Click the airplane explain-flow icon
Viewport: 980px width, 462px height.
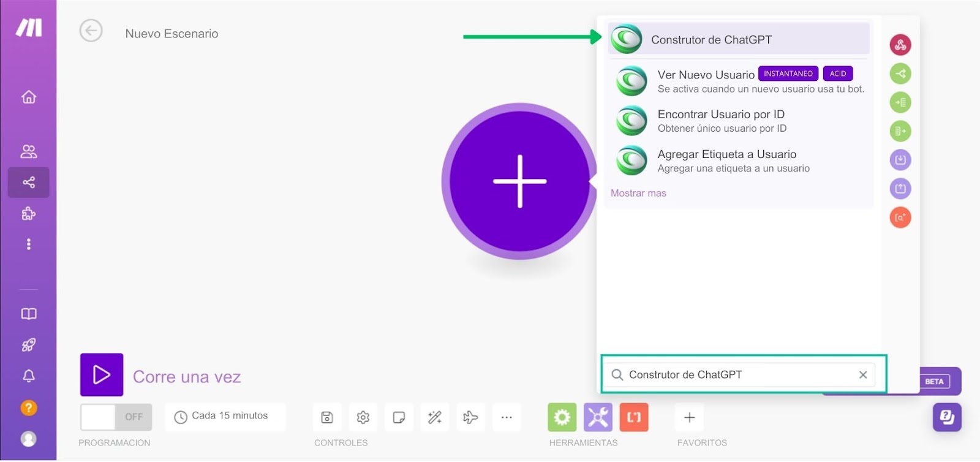coord(470,417)
